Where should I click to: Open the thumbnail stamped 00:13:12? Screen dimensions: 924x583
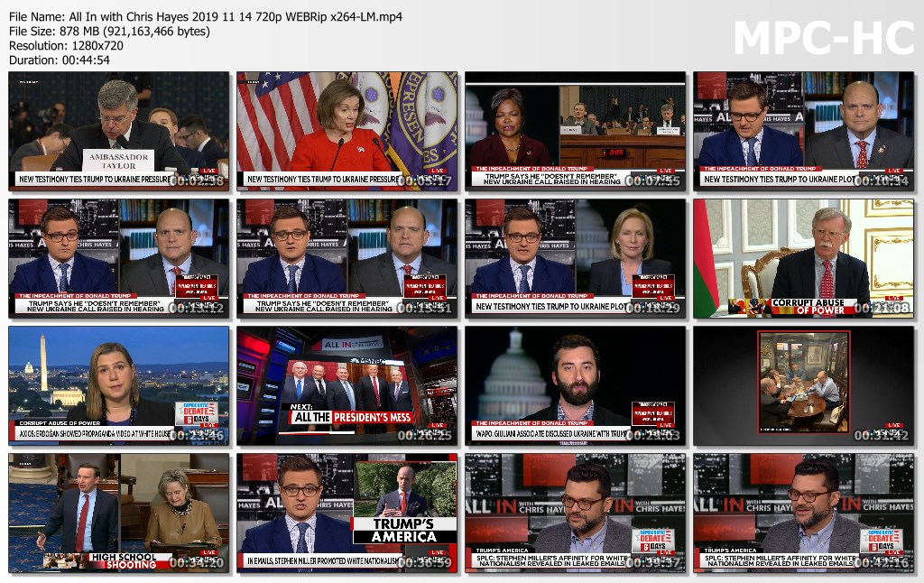click(119, 258)
